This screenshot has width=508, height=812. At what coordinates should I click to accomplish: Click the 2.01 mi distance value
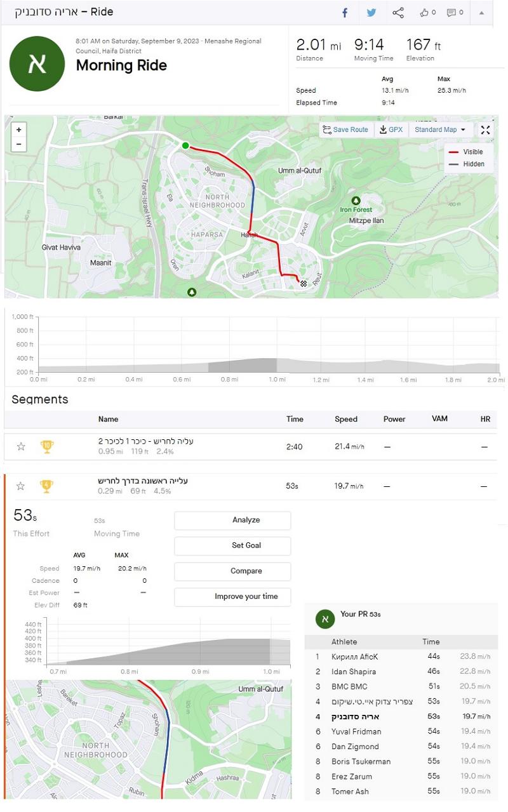(319, 45)
